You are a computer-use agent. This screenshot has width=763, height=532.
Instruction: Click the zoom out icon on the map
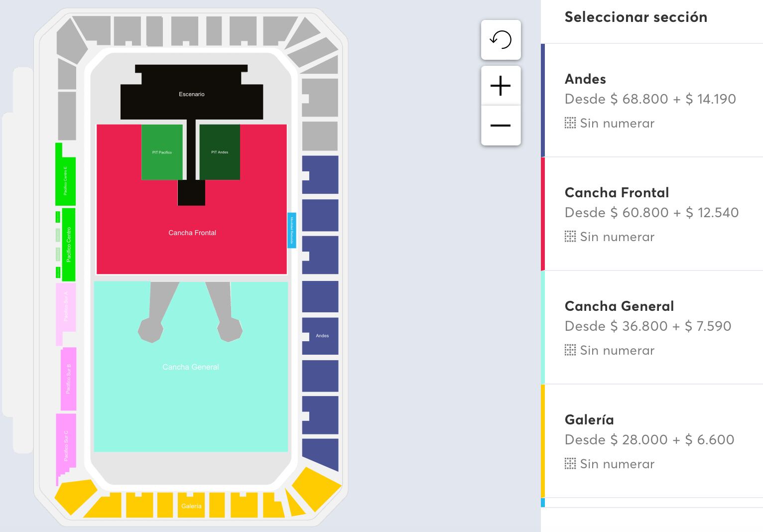click(501, 126)
